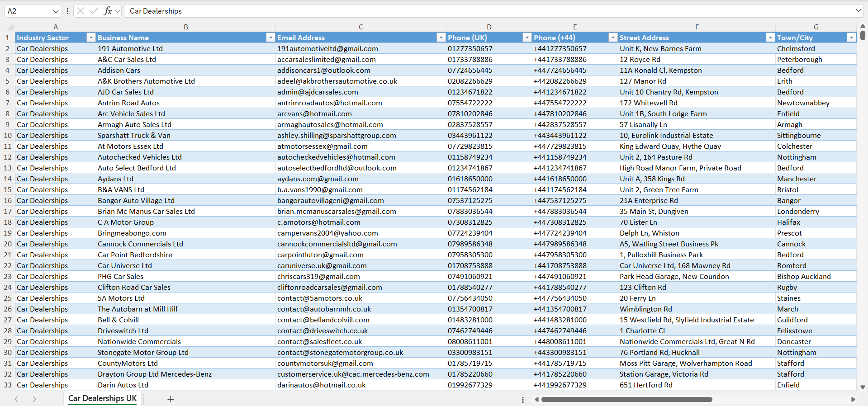868x406 pixels.
Task: Select row 17 header
Action: (8, 211)
